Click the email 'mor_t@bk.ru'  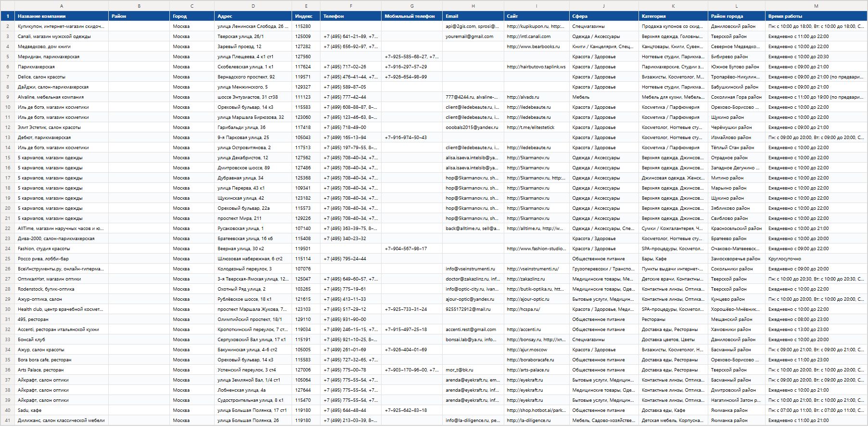[473, 370]
